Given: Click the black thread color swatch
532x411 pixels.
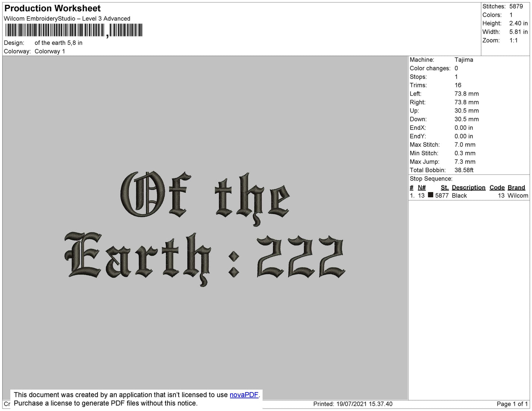Looking at the screenshot, I should click(x=430, y=195).
